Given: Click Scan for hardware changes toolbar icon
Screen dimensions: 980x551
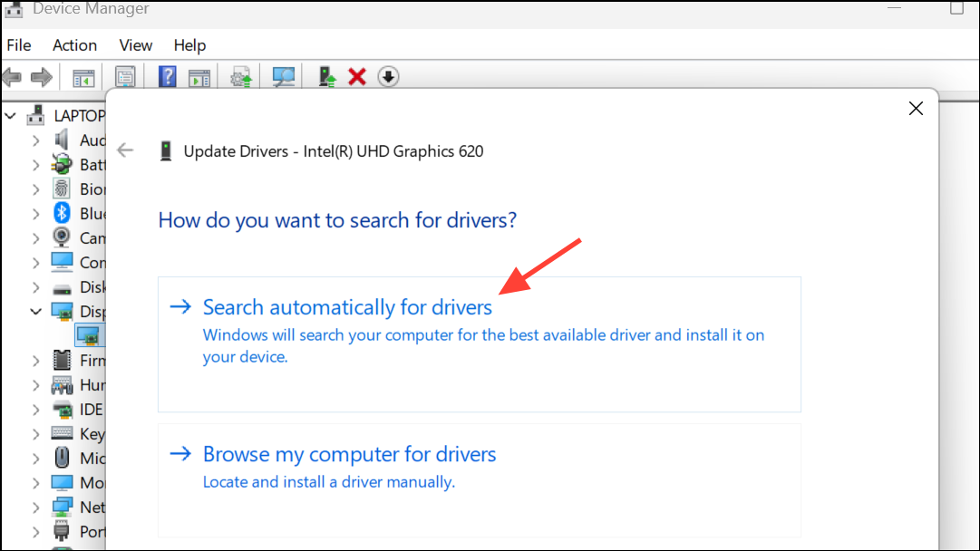Looking at the screenshot, I should (x=283, y=77).
